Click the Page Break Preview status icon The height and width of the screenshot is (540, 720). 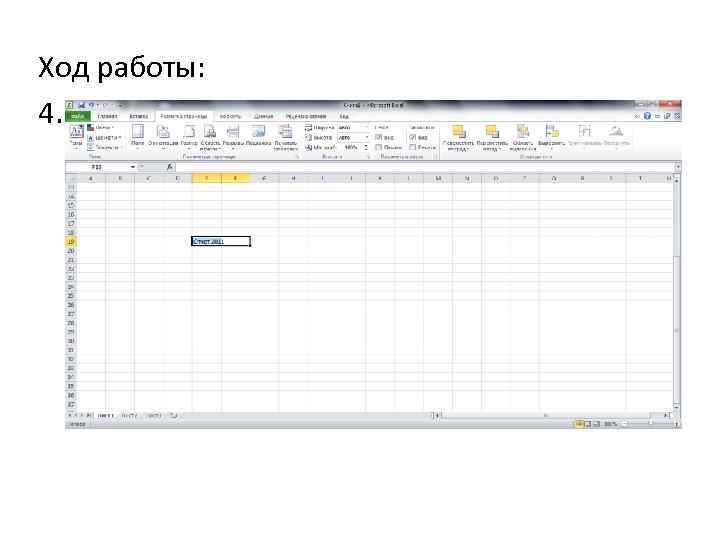pyautogui.click(x=596, y=424)
